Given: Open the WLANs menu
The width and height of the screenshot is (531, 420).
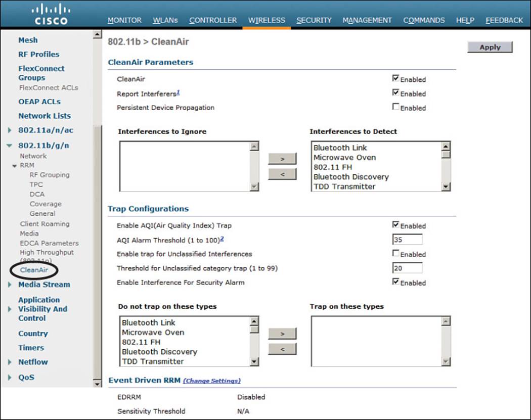Looking at the screenshot, I should coord(165,20).
